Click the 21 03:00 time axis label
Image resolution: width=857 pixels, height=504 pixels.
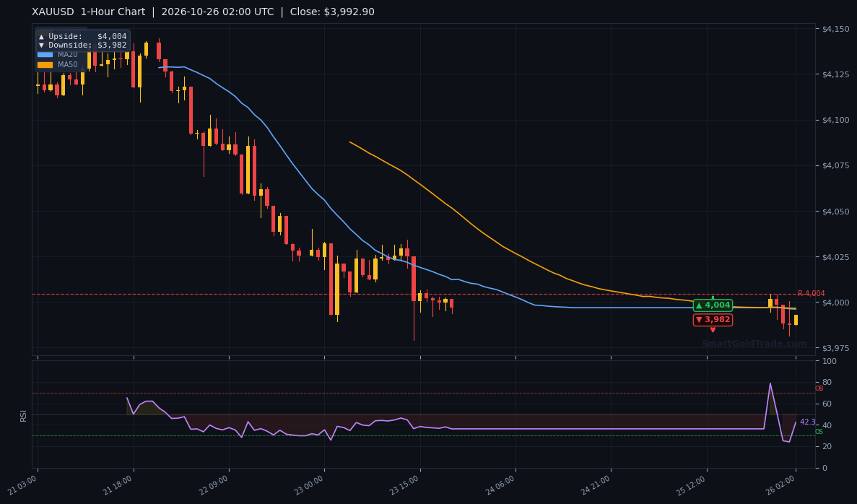[x=23, y=485]
